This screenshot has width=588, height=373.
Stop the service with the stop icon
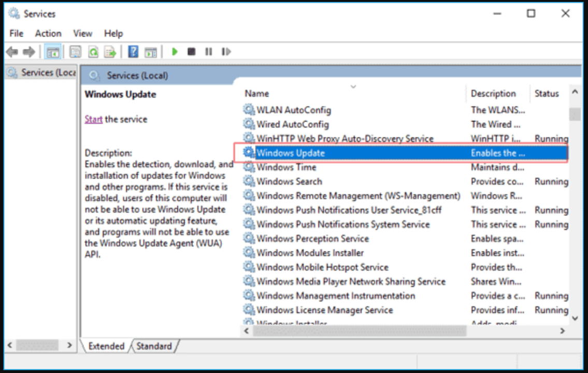pos(191,51)
